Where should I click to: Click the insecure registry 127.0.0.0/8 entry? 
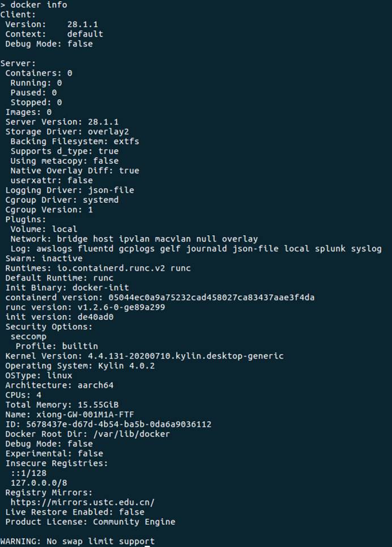click(x=39, y=483)
